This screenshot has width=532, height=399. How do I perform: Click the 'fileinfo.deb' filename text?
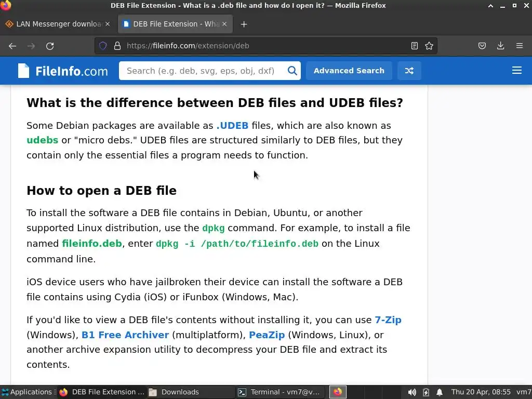coord(92,244)
